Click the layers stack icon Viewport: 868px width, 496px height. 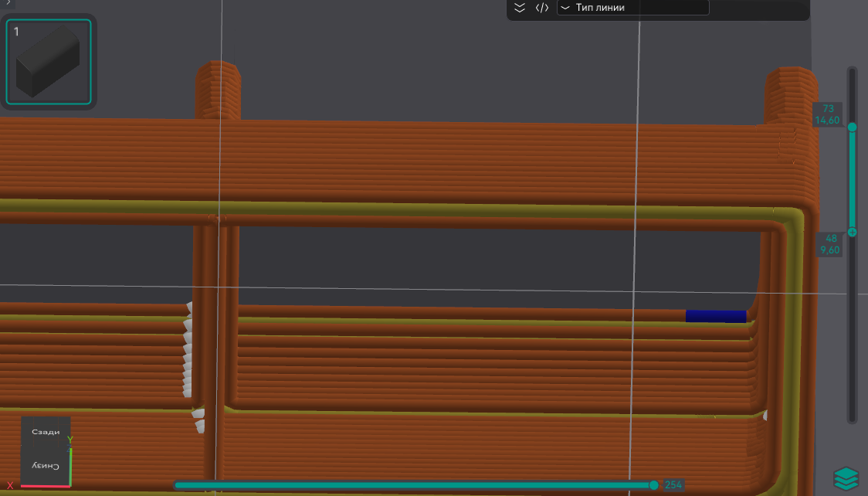click(846, 478)
